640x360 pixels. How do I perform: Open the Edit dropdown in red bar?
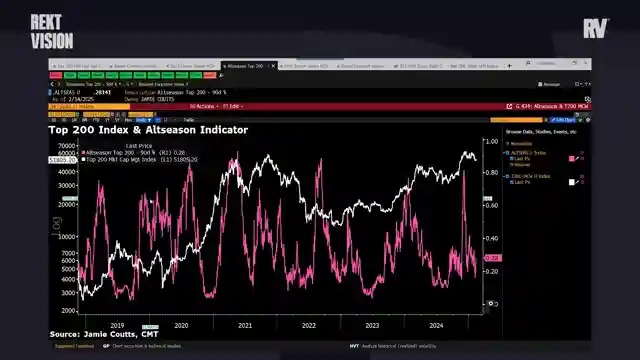point(233,106)
